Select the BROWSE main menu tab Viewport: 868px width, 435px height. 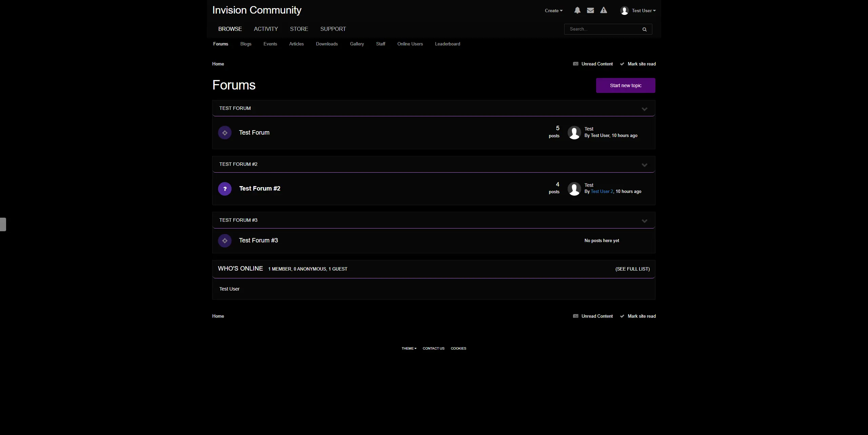[x=230, y=29]
